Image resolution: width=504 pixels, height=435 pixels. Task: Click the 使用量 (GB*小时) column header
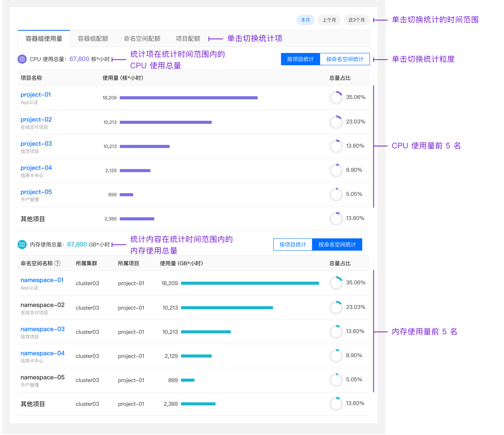pyautogui.click(x=181, y=263)
